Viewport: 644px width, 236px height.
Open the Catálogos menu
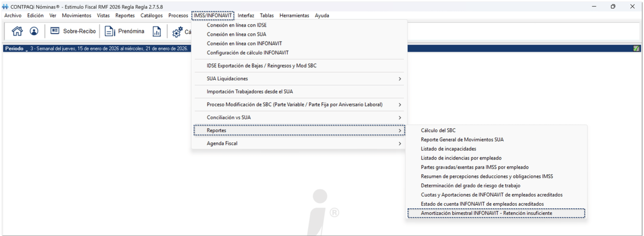(151, 16)
